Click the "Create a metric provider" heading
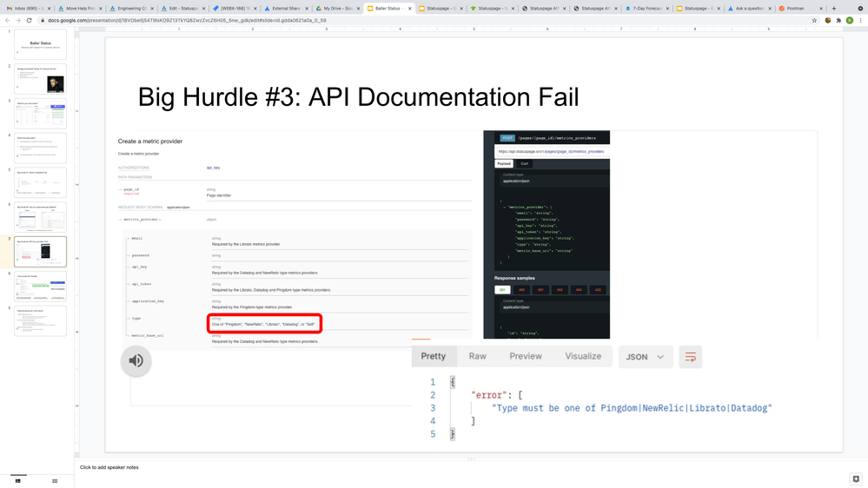Viewport: 868px width, 488px height. (150, 141)
